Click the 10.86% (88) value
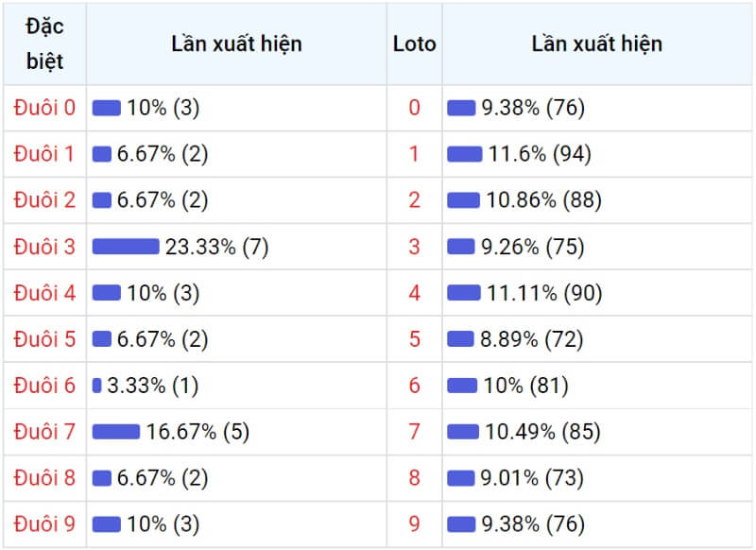 (x=544, y=200)
